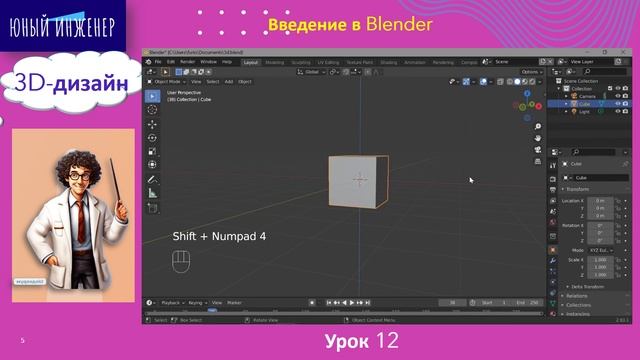Click the Light object icon in outliner

pos(574,111)
